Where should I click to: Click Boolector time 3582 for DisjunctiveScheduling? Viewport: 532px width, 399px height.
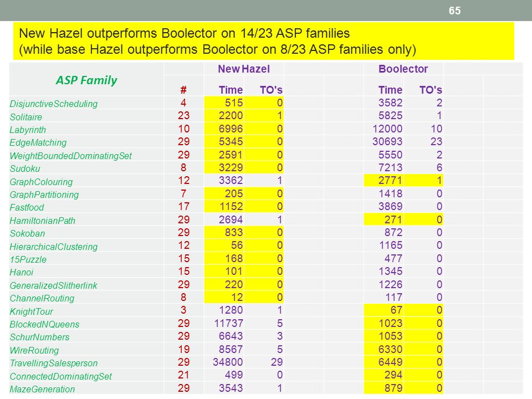point(390,103)
